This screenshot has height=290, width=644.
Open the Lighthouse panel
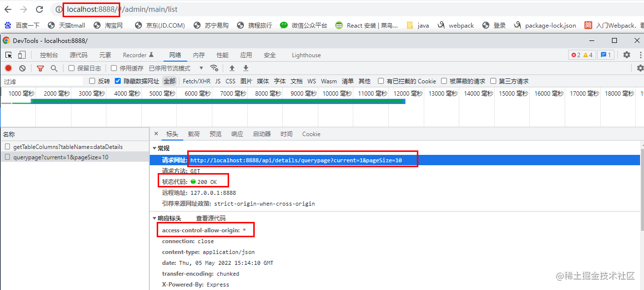(306, 55)
